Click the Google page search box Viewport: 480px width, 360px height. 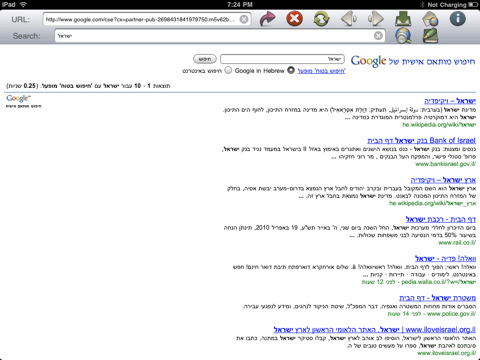coord(282,59)
